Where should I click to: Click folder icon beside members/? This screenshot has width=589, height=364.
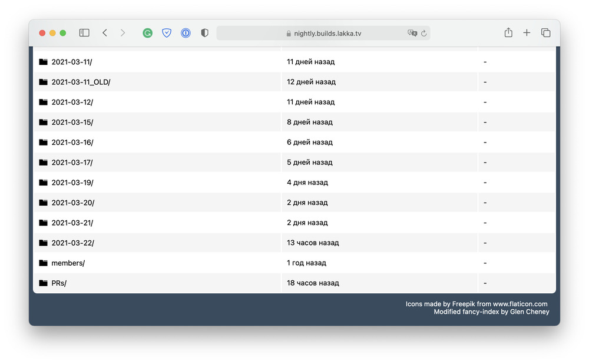(43, 263)
